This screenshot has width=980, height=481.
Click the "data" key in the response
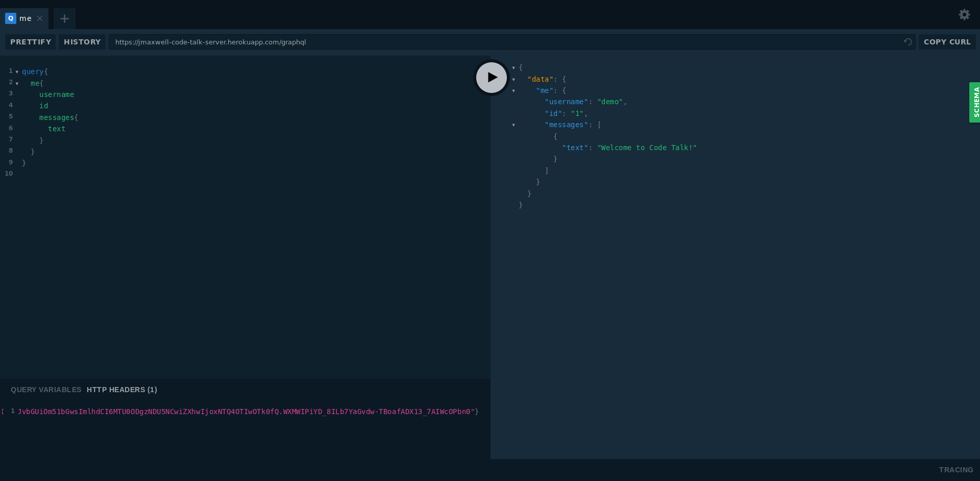(540, 79)
